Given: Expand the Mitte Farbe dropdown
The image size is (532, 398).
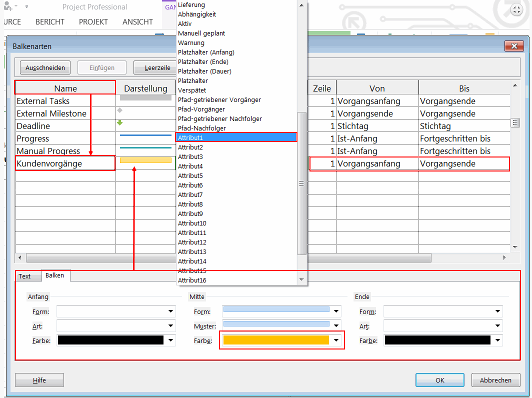Looking at the screenshot, I should (336, 340).
